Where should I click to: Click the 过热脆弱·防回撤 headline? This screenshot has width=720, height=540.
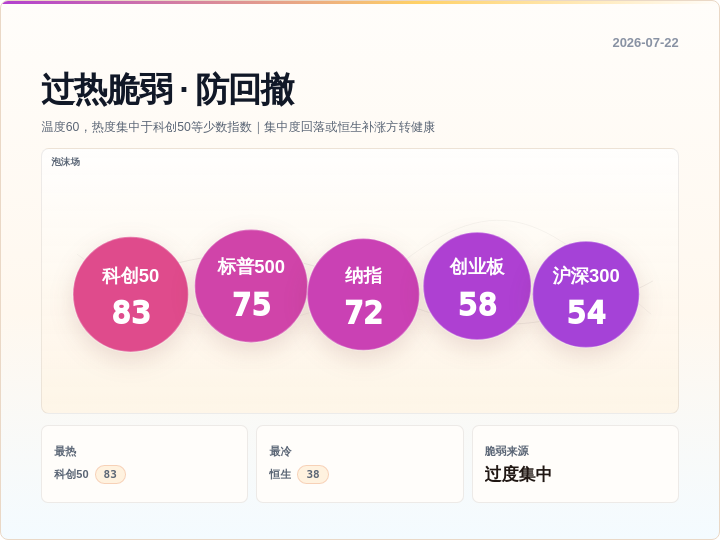[x=168, y=89]
